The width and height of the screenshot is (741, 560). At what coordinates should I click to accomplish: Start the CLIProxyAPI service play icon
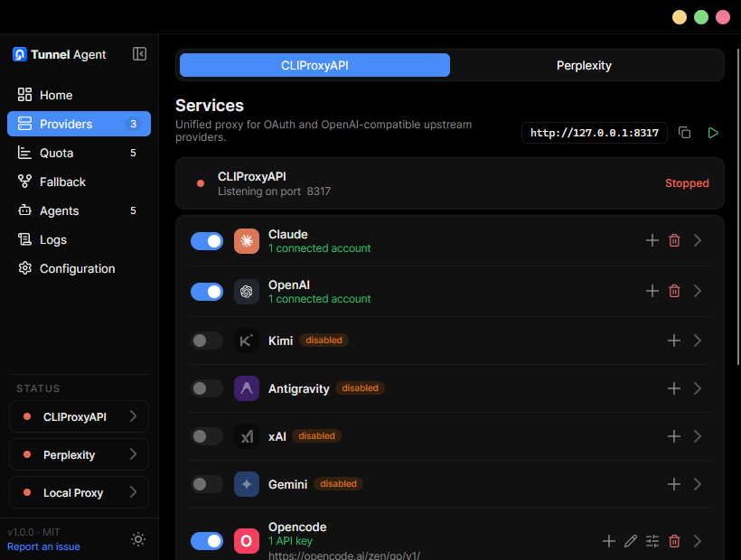tap(713, 133)
